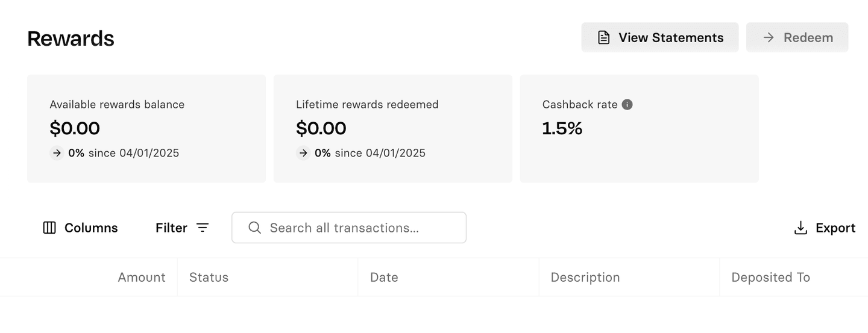Select the Deposited To column header
Screen dimensions: 868x333
click(x=770, y=278)
